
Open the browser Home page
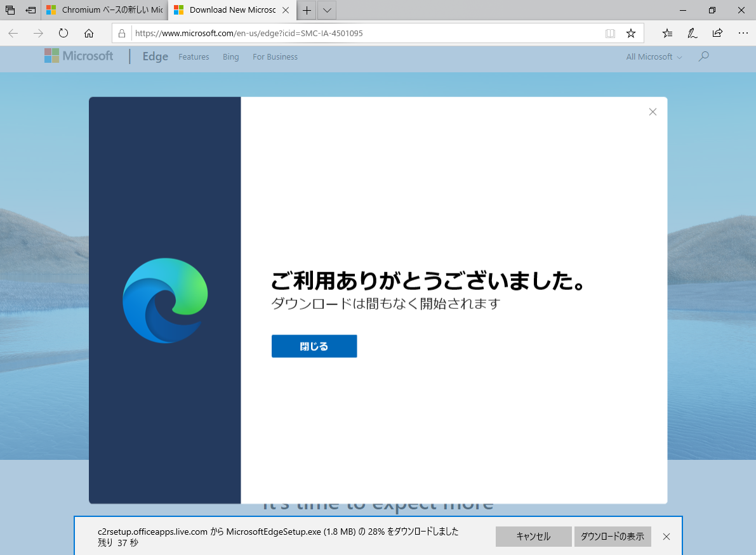88,33
